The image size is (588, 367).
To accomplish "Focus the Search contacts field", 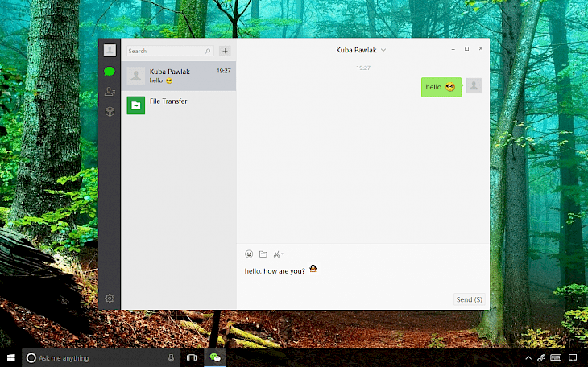I will [170, 51].
